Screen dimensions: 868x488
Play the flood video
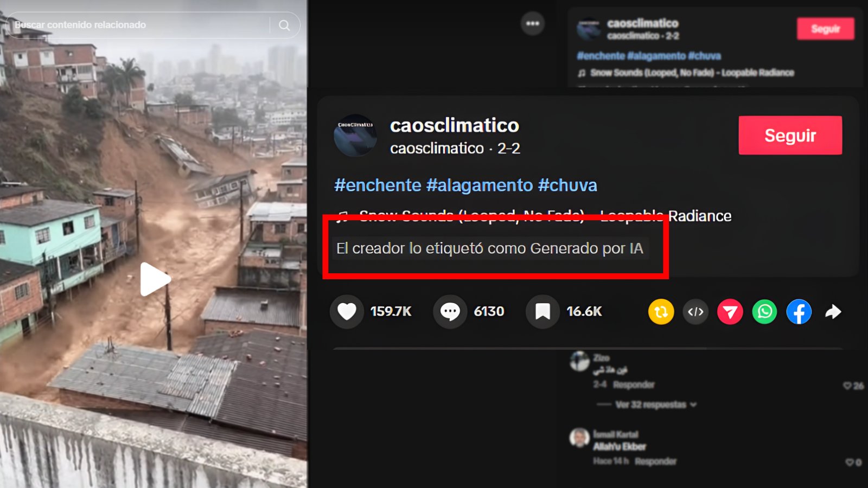pyautogui.click(x=155, y=279)
